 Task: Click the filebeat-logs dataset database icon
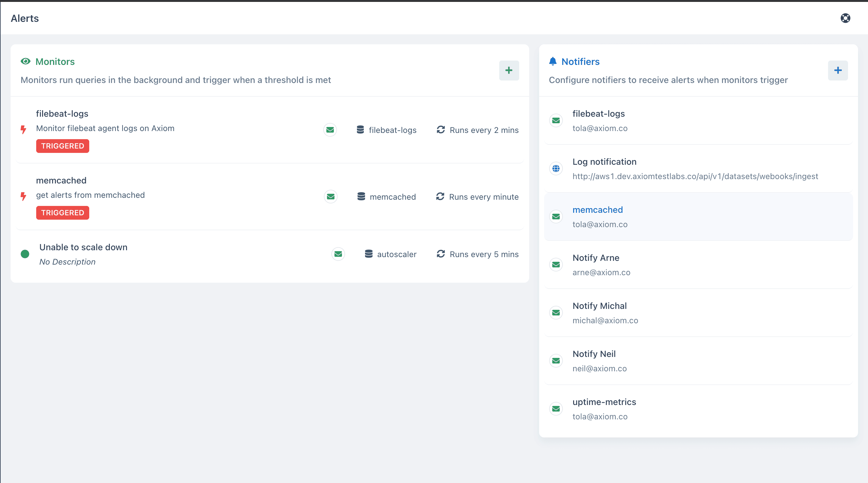[360, 130]
